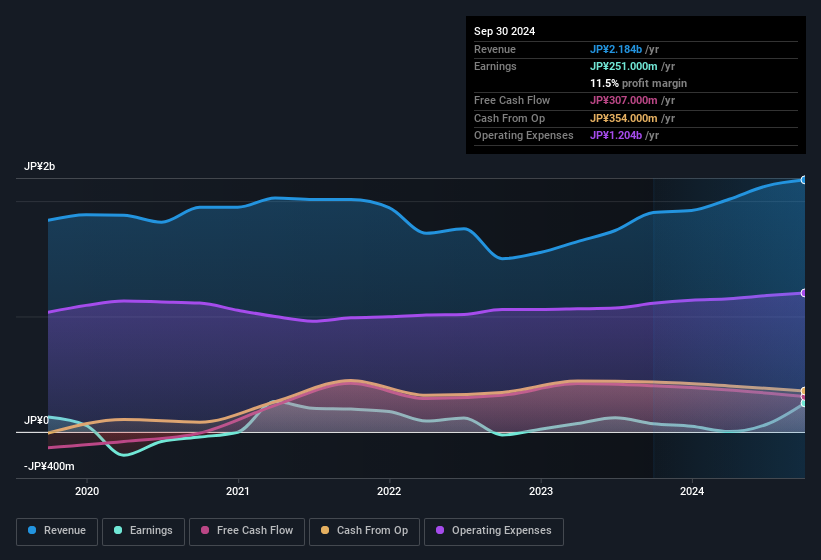The image size is (821, 560).
Task: Click the Revenue data point at chart end
Action: click(804, 180)
